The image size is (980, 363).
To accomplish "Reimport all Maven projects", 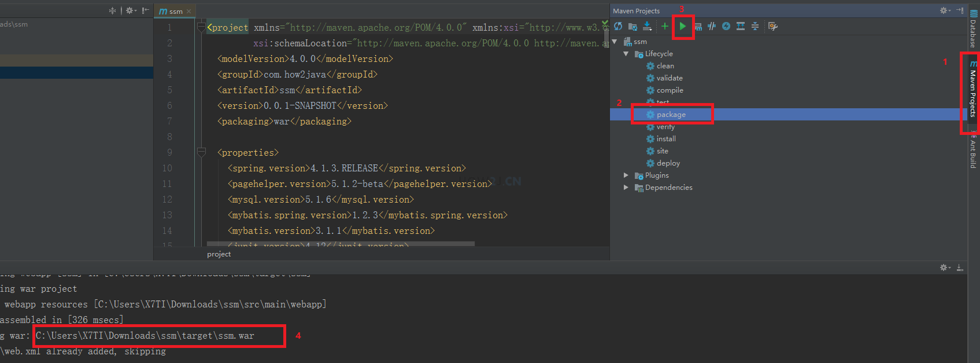I will (x=618, y=26).
